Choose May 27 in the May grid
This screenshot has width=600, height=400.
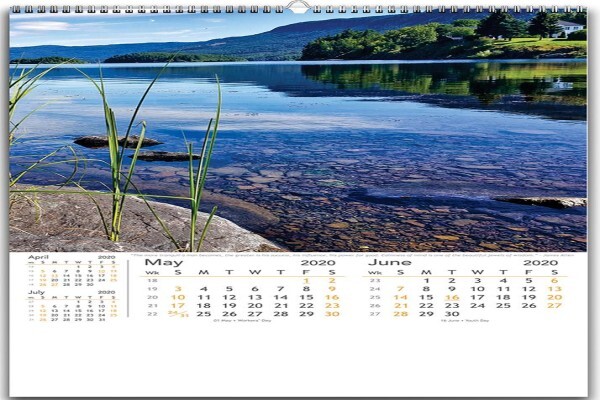tap(255, 314)
